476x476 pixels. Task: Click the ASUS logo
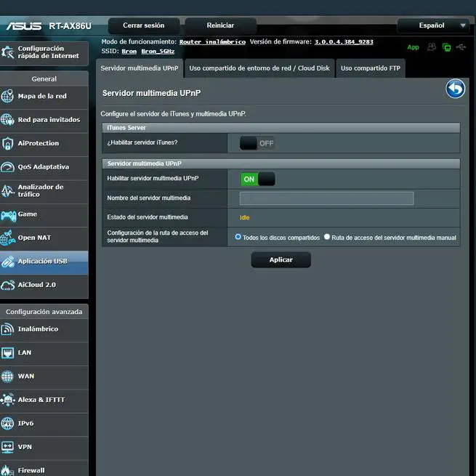pyautogui.click(x=24, y=26)
